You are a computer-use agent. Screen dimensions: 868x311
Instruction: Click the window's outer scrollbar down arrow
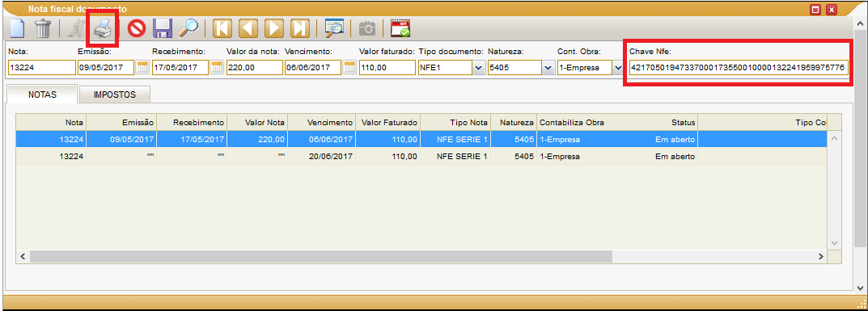coord(861,288)
